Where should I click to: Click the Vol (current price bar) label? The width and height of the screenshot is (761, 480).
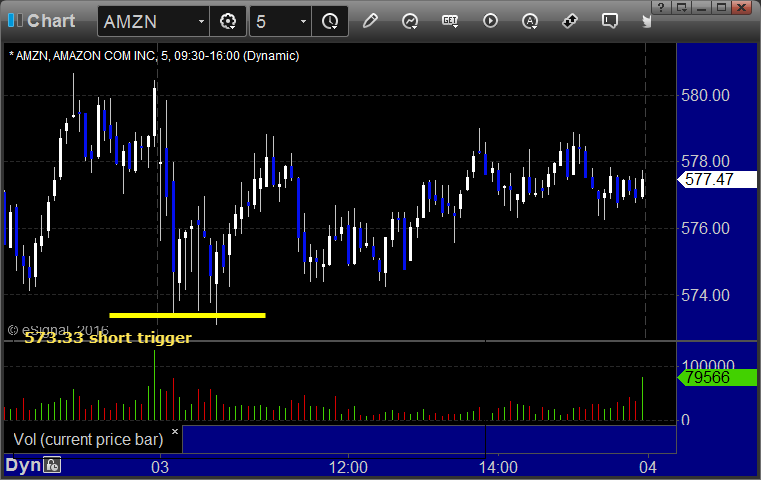pyautogui.click(x=88, y=439)
